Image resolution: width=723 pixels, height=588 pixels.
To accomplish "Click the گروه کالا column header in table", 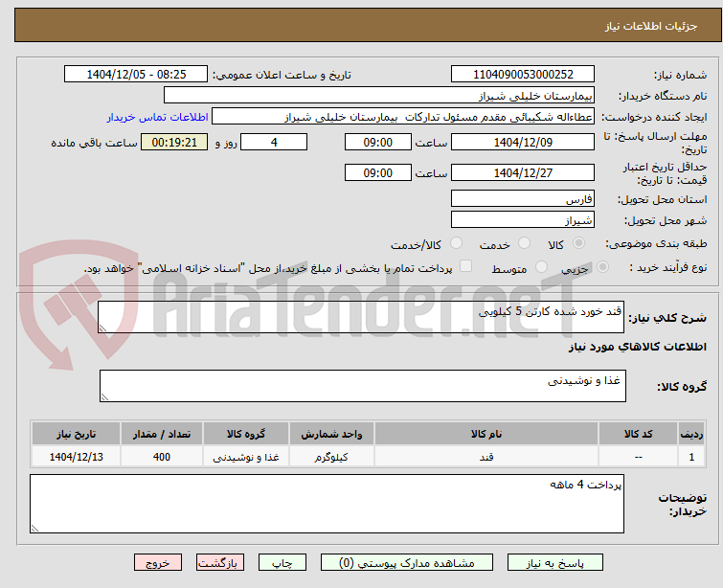I will point(246,434).
